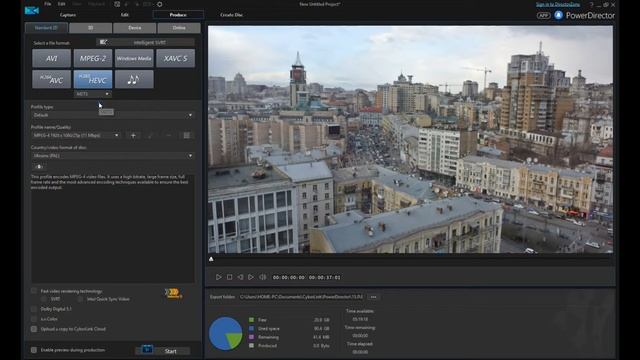Select the Windows Media file format
The image size is (640, 360).
click(x=134, y=58)
